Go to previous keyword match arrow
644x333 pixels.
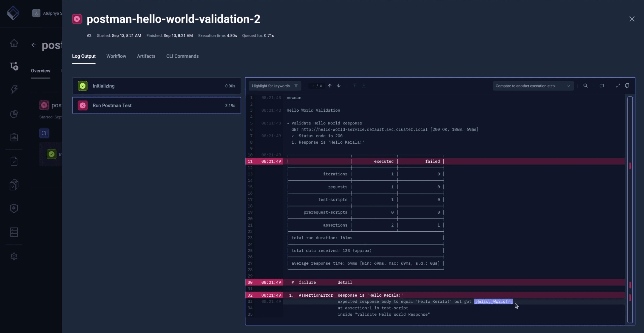[x=330, y=85]
